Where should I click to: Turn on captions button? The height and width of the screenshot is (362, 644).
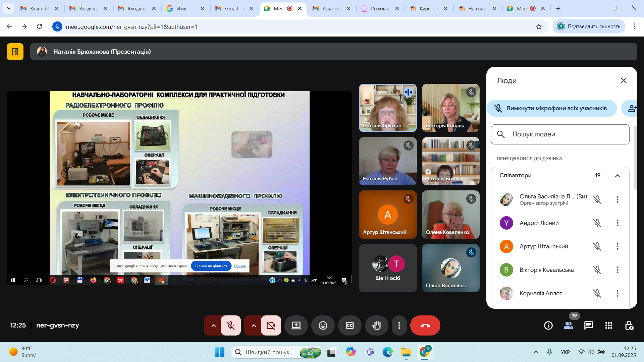350,325
